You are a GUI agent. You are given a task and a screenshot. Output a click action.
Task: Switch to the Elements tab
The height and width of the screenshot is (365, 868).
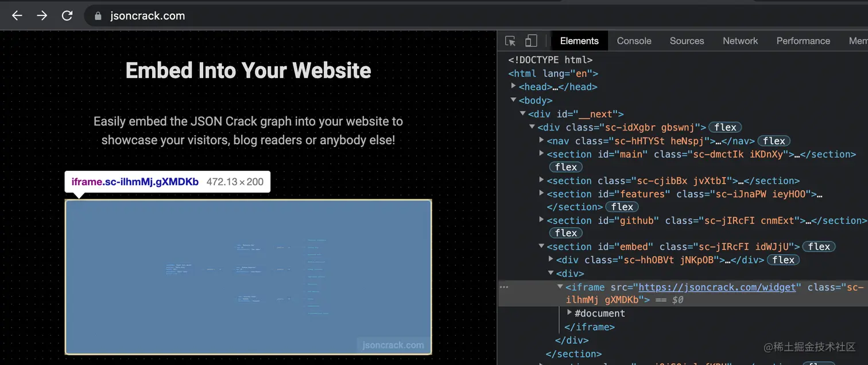point(579,41)
